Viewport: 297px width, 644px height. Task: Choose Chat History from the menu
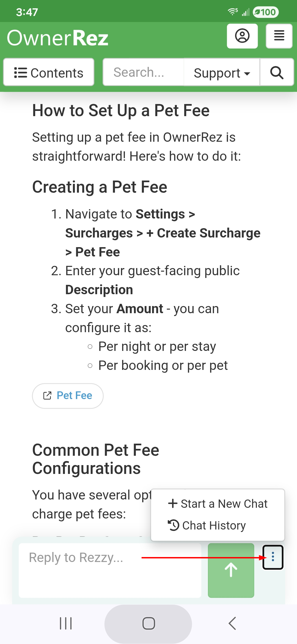click(207, 525)
